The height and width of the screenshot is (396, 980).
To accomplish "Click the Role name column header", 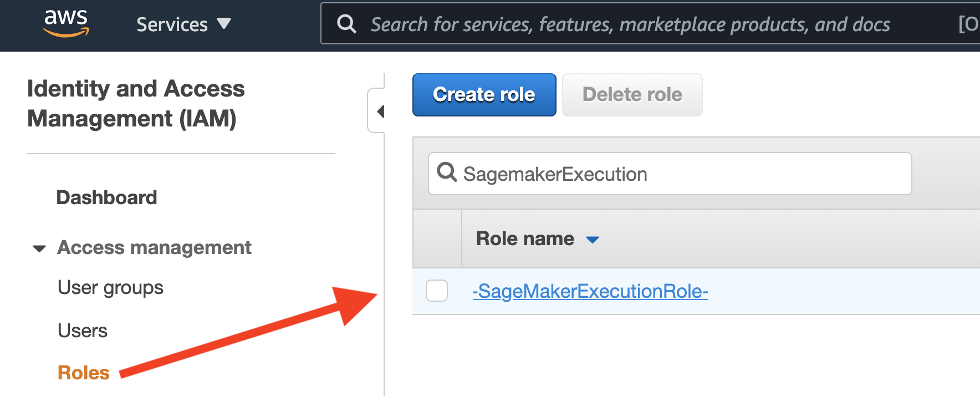I will [525, 238].
